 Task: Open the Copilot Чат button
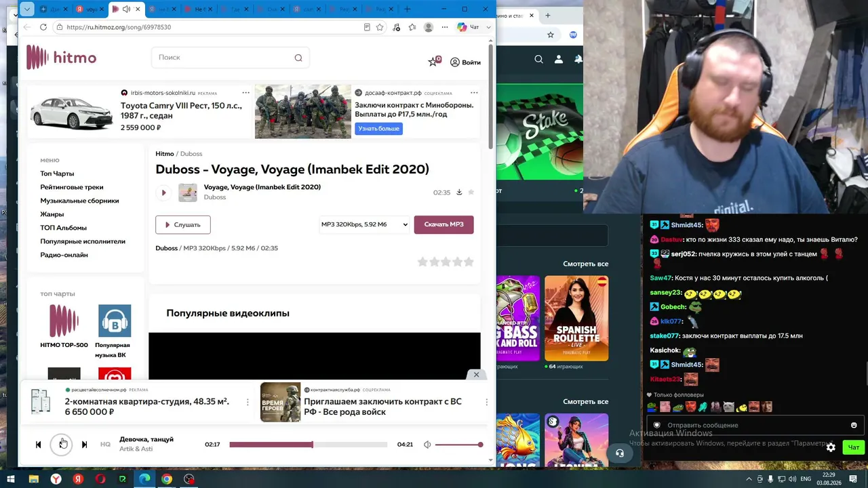tap(469, 27)
